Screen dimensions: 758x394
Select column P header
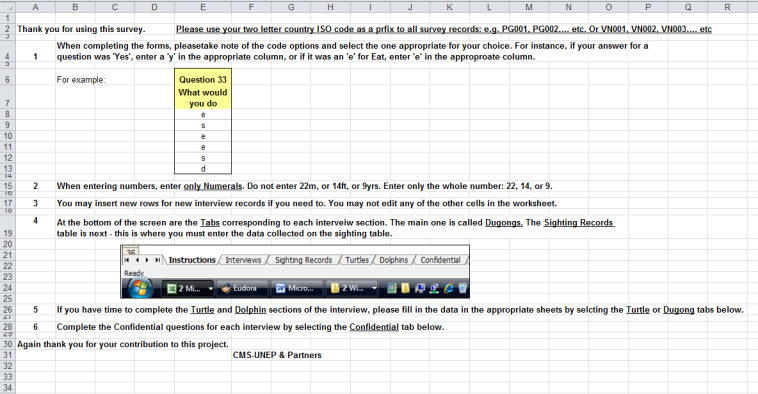pyautogui.click(x=648, y=7)
